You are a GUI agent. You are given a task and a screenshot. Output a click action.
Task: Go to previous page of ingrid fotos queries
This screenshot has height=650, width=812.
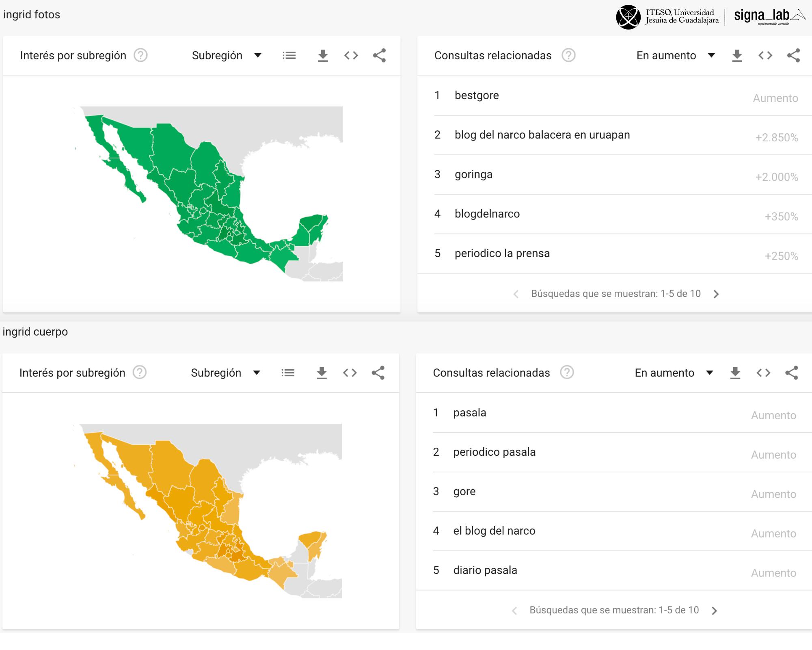coord(516,294)
